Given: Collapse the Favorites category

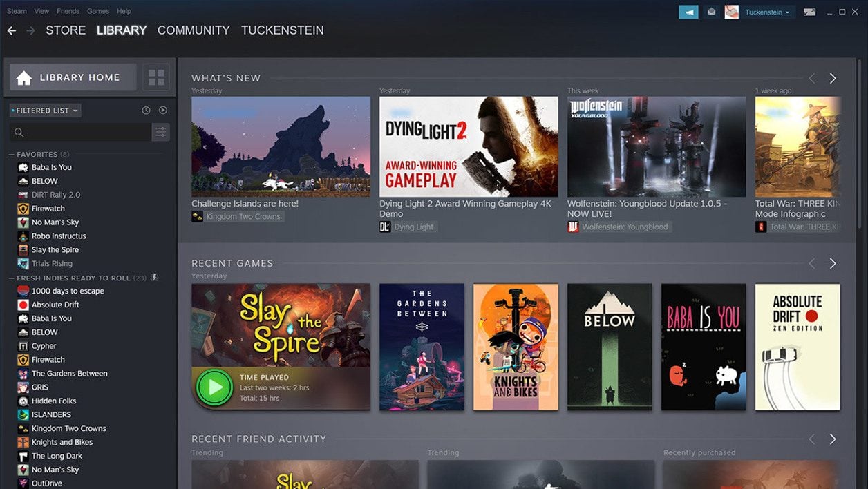Looking at the screenshot, I should coord(11,154).
